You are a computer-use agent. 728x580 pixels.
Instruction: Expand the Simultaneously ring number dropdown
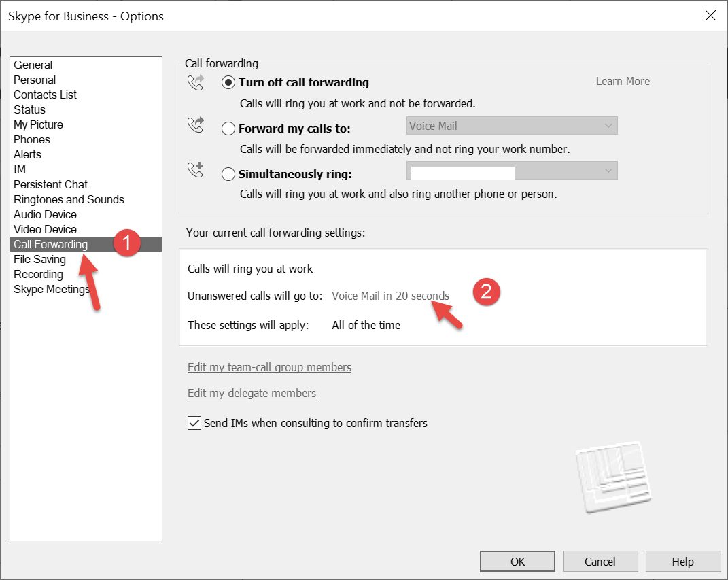512,171
